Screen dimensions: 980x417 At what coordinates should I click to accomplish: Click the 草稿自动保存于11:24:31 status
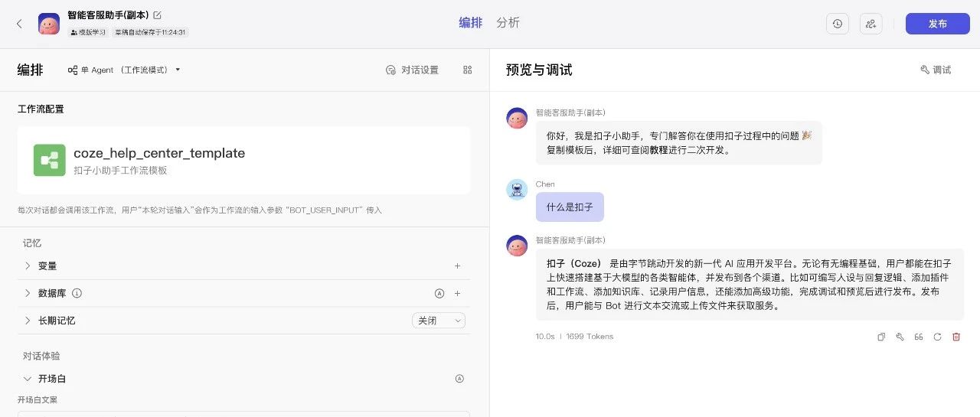pyautogui.click(x=151, y=33)
